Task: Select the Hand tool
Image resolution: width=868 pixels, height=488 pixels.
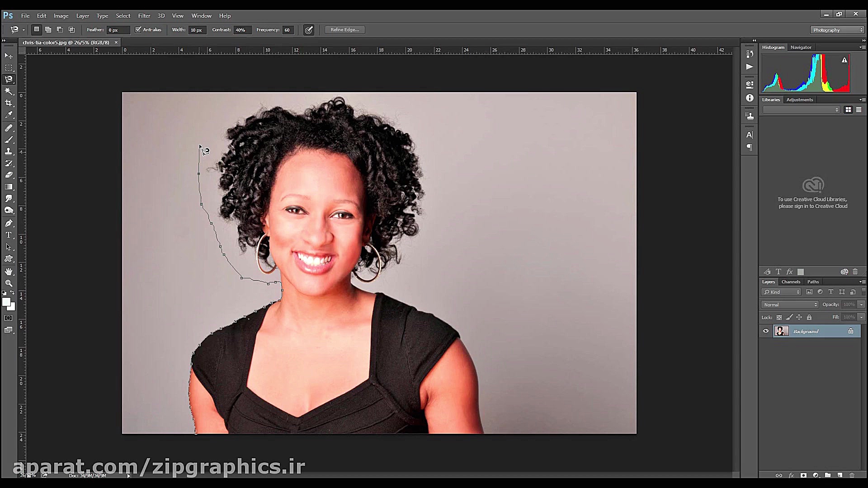Action: [9, 271]
